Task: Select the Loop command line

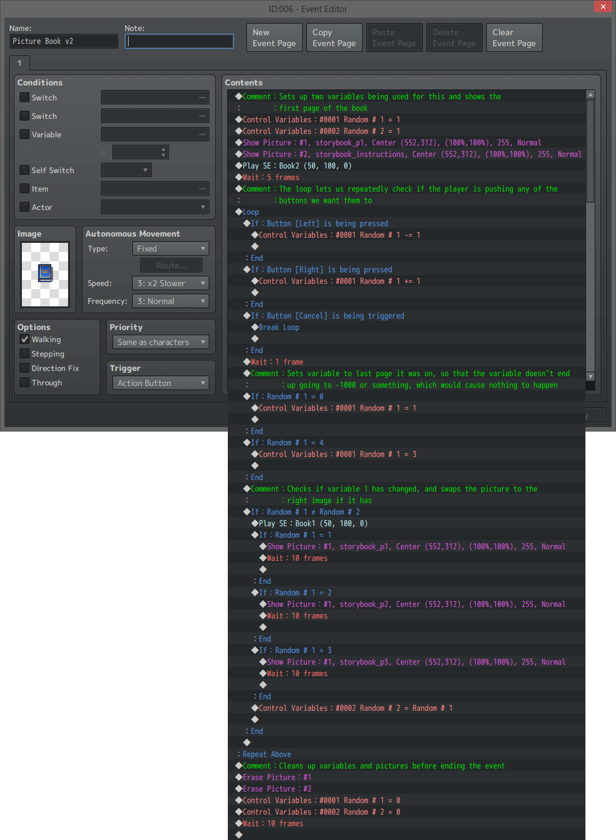Action: tap(407, 212)
